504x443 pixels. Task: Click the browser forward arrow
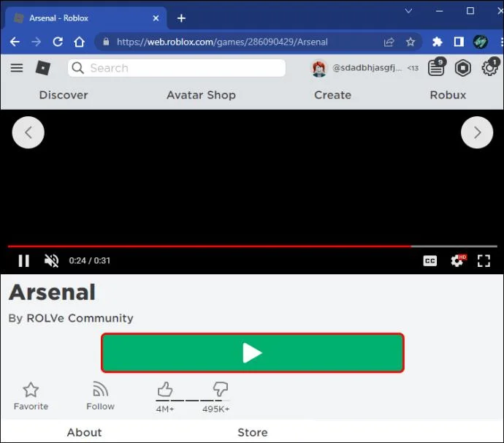pyautogui.click(x=37, y=42)
